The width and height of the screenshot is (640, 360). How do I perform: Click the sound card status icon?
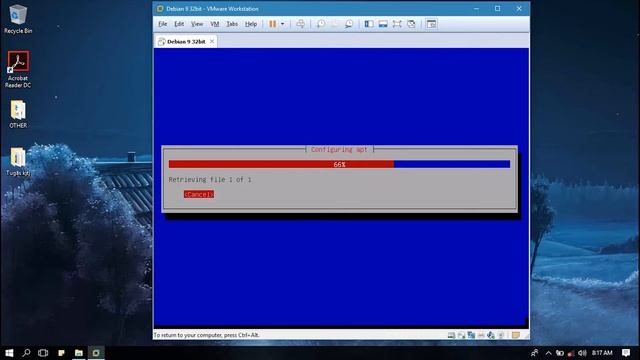coord(501,335)
